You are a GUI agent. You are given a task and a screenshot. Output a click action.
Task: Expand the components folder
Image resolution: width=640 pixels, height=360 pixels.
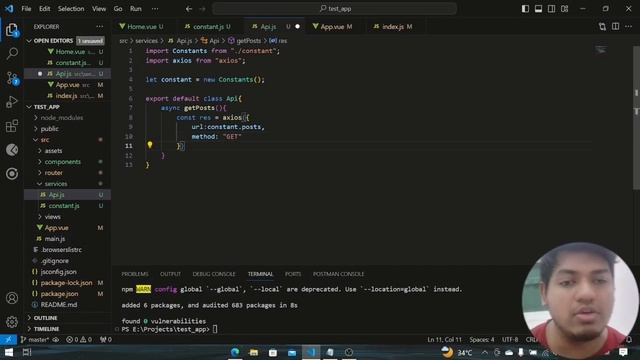pyautogui.click(x=62, y=162)
